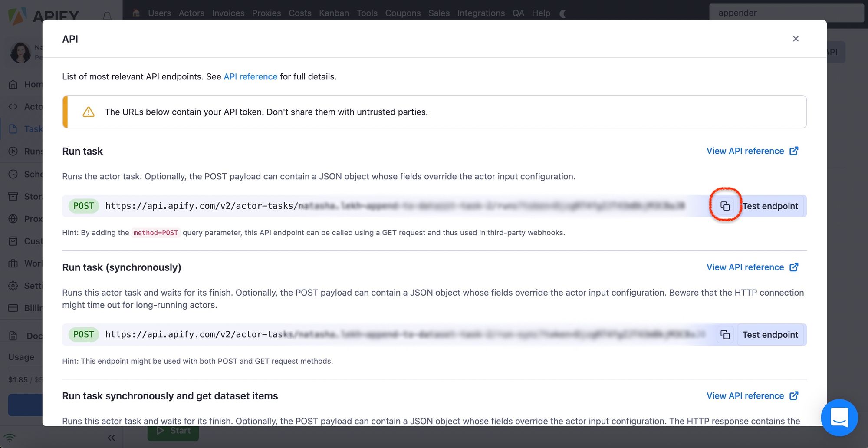Open the Intercom chat bubble
The height and width of the screenshot is (448, 868).
click(839, 418)
